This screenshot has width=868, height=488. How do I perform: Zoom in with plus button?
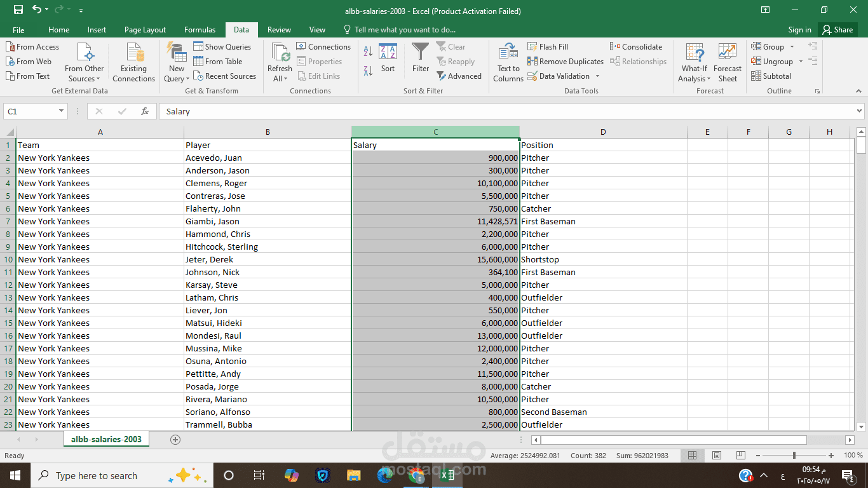coord(831,456)
